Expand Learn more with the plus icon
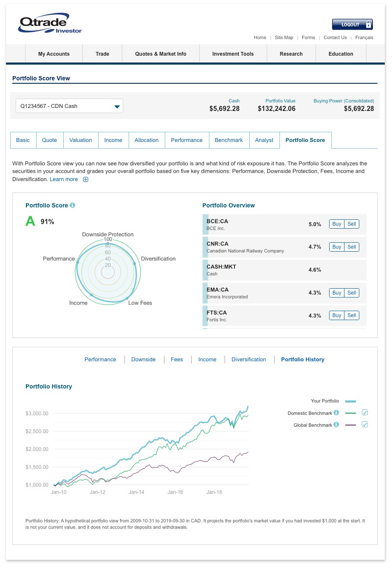 (85, 179)
